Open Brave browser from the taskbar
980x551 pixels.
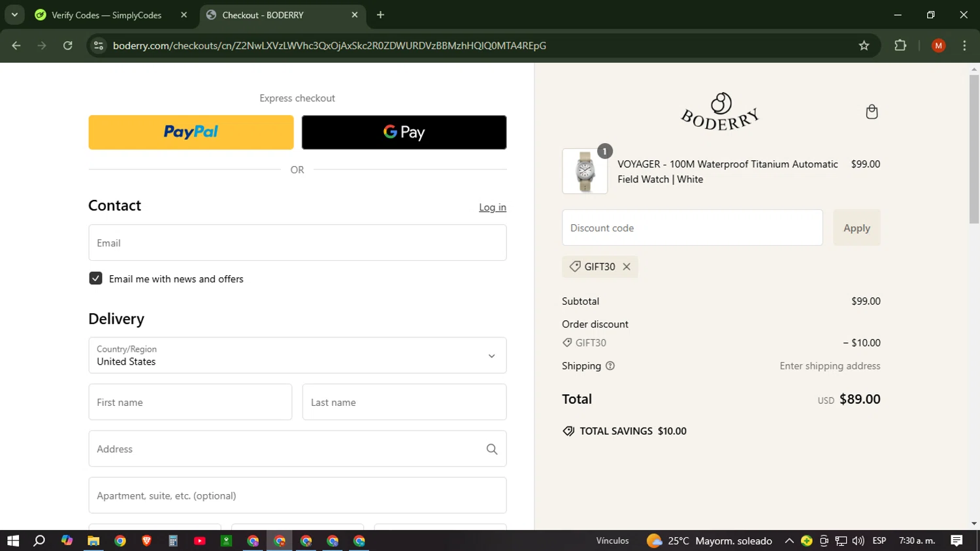click(146, 541)
